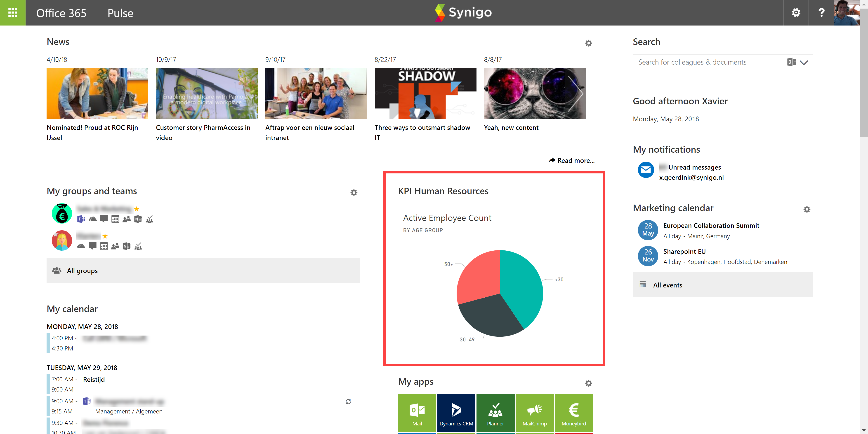Refresh the 9:00 AM calendar item
Image resolution: width=868 pixels, height=434 pixels.
pyautogui.click(x=348, y=401)
